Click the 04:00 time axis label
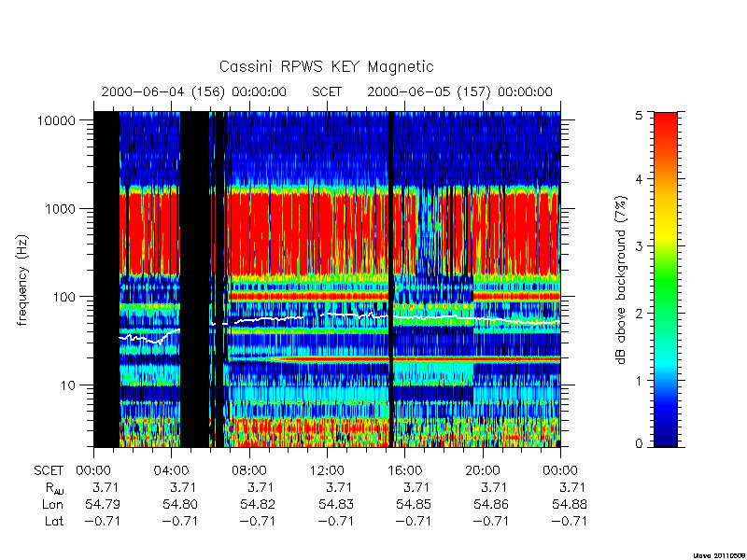 [x=172, y=470]
